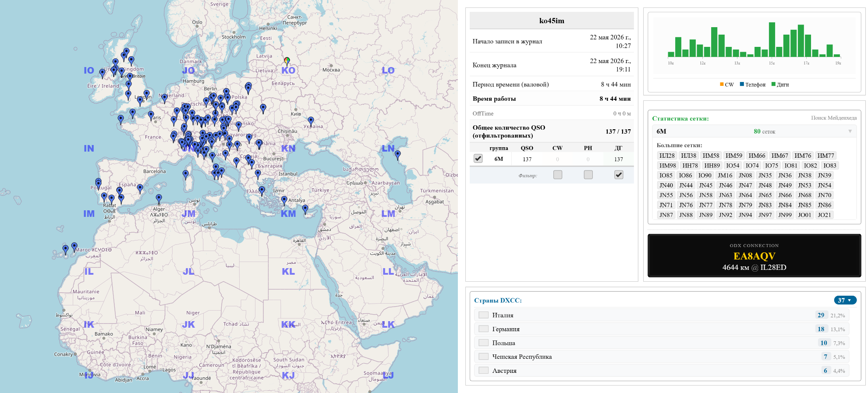Click the pin on Sardinia island

[x=185, y=174]
